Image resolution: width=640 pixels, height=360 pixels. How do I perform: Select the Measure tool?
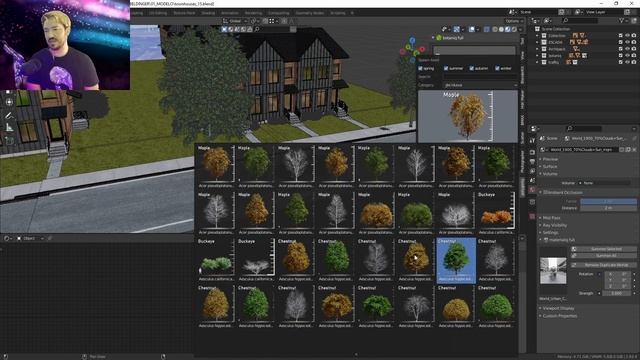(x=9, y=128)
